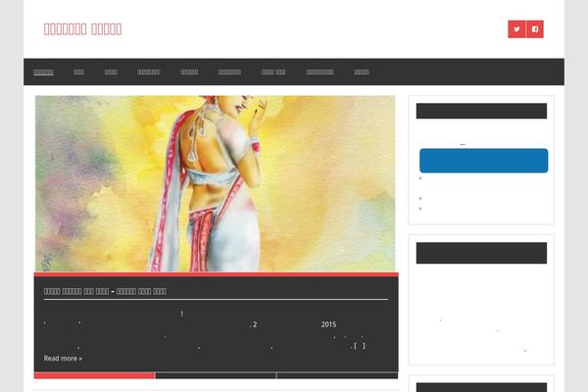Open the Facebook social link icon
The height and width of the screenshot is (392, 588).
[x=535, y=29]
